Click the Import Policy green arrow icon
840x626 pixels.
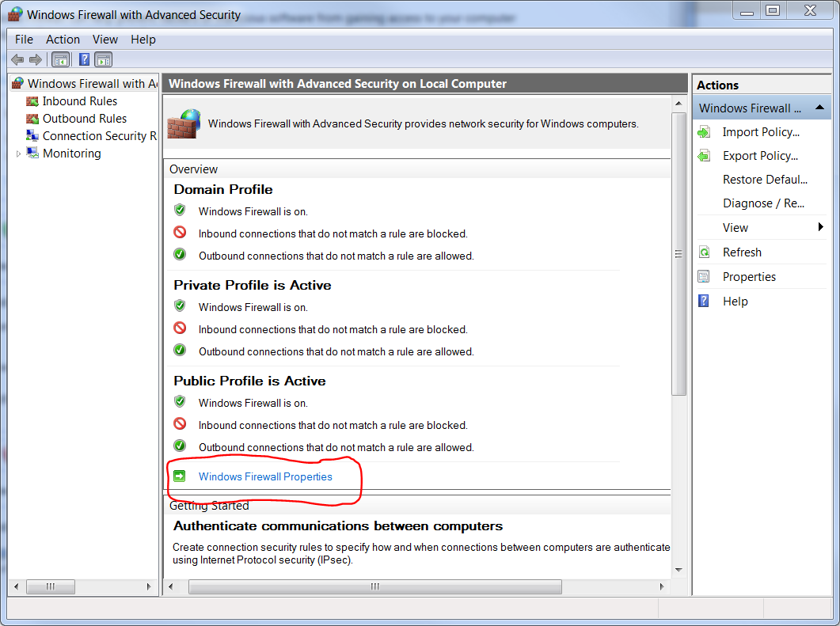pos(704,132)
